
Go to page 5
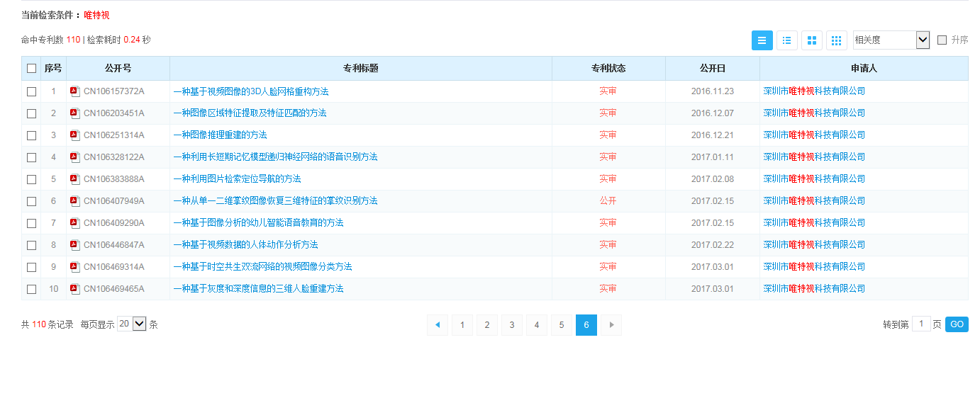pyautogui.click(x=562, y=325)
